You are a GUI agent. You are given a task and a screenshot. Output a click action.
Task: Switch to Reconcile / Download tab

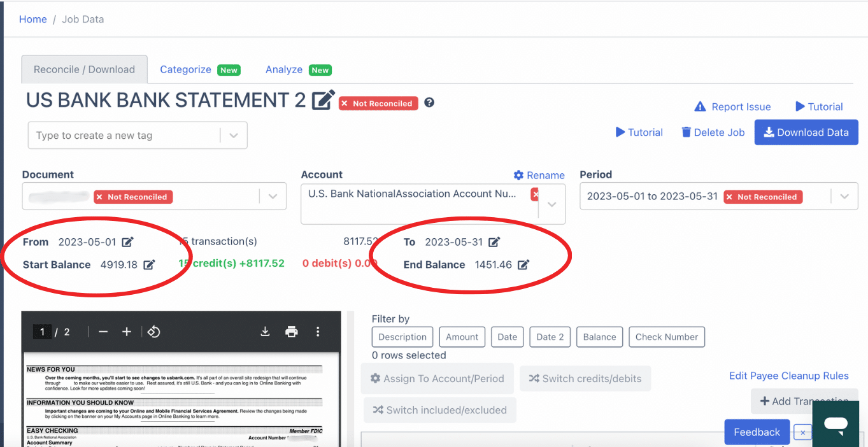[x=84, y=69]
